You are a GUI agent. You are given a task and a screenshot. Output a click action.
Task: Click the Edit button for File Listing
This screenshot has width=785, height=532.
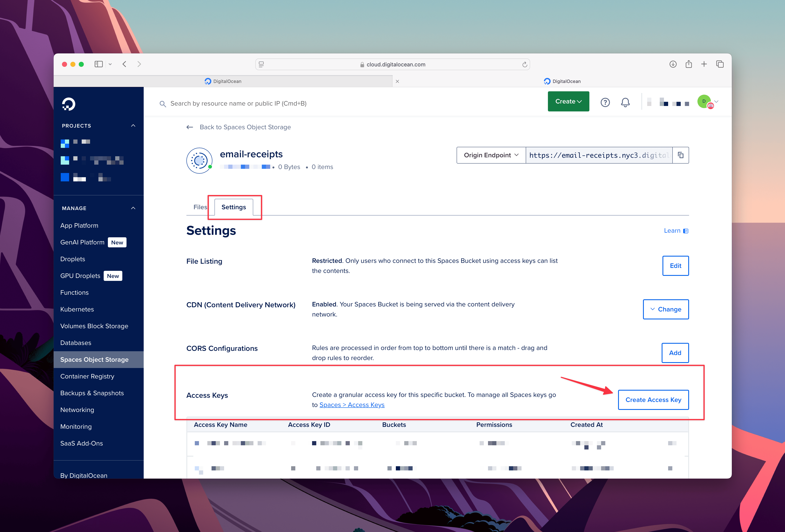[x=675, y=266]
